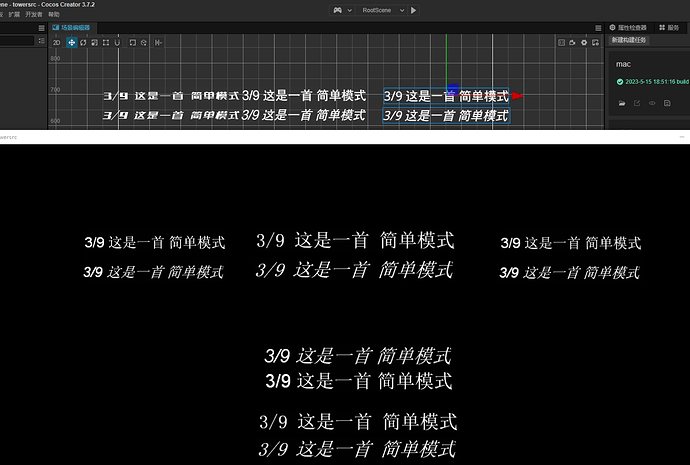
Task: Toggle the 2D view mode button
Action: tap(56, 43)
